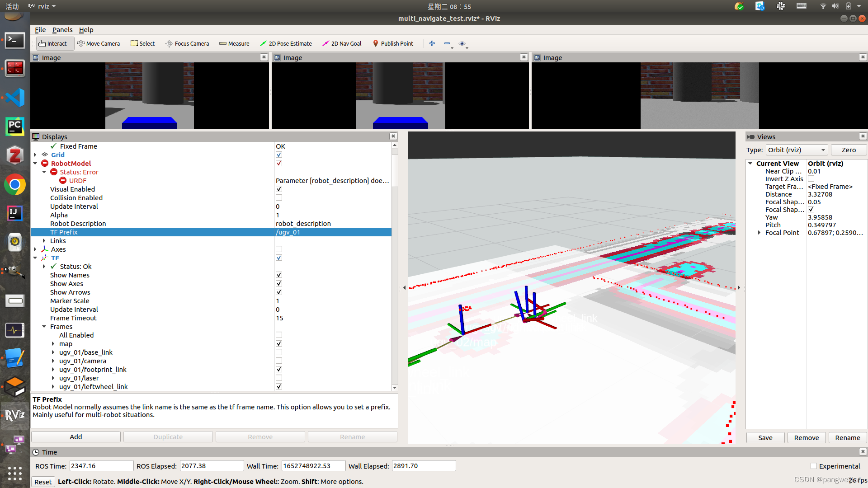Open the File menu

pos(40,30)
